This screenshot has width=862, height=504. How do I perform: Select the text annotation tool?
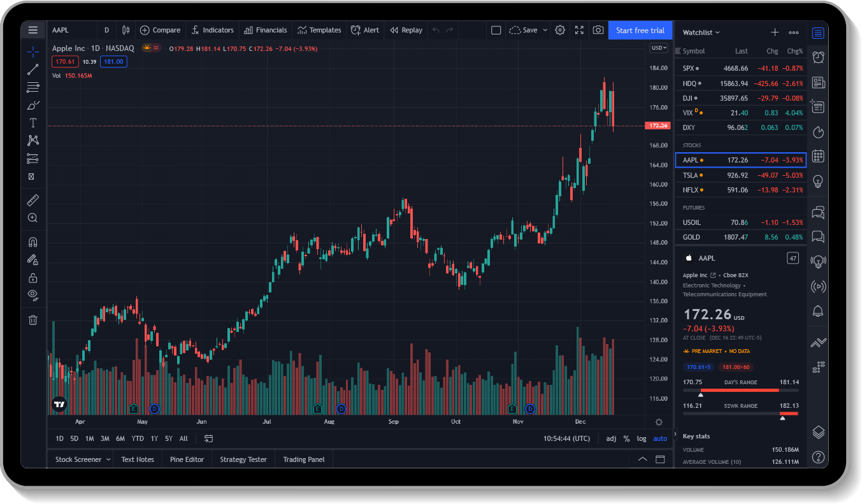click(x=33, y=123)
